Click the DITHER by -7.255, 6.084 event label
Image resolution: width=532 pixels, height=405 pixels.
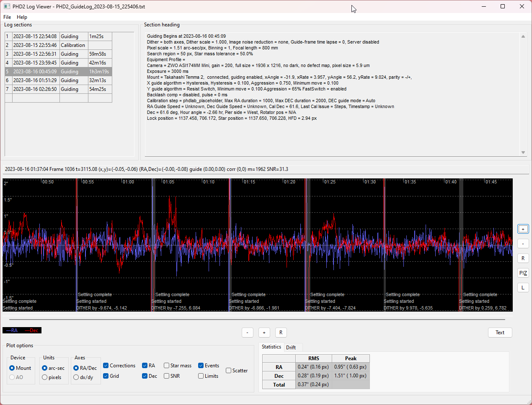(176, 308)
